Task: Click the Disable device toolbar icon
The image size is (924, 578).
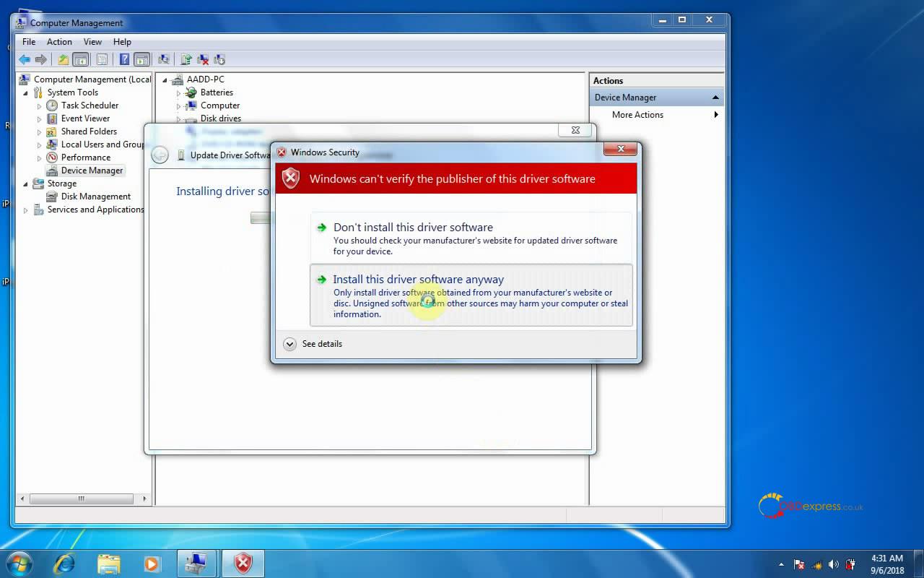Action: click(219, 60)
